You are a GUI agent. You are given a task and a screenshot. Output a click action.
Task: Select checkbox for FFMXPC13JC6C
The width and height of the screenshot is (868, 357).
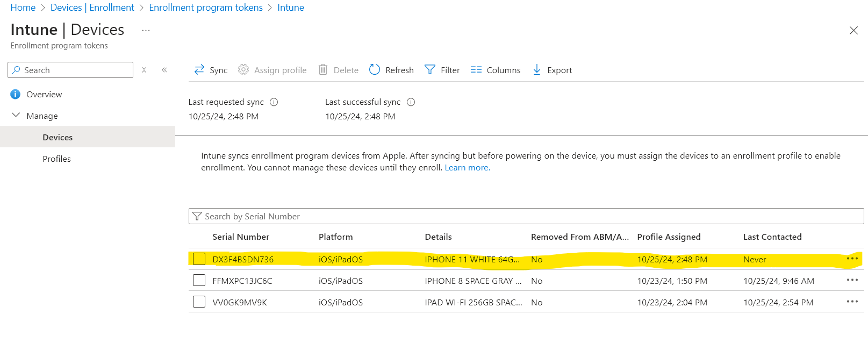pos(199,280)
